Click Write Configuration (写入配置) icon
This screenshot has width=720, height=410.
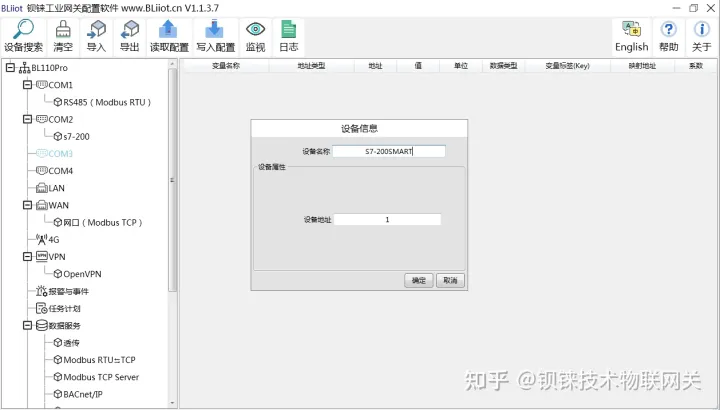pyautogui.click(x=214, y=29)
